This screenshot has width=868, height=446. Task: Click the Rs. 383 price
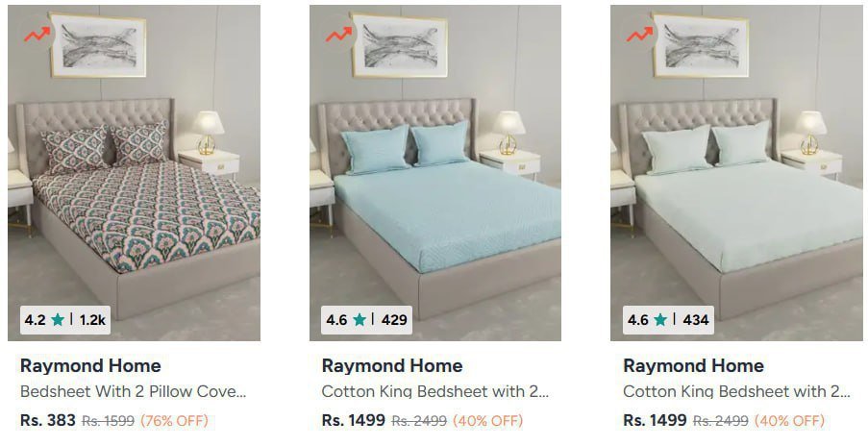48,421
